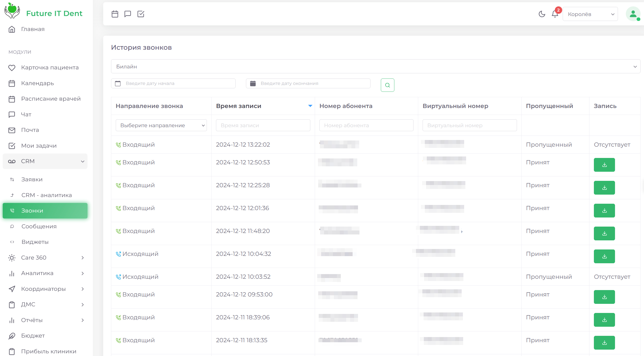Click Направление звонка column header
This screenshot has height=356, width=644.
(x=149, y=106)
